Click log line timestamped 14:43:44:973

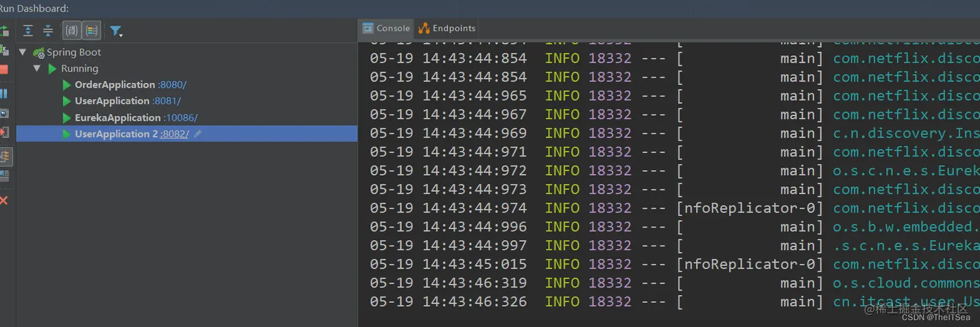tap(675, 189)
